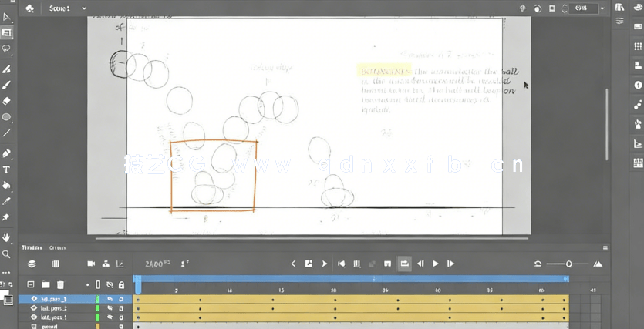Toggle visibility of the layer ending in _3

tap(110, 299)
